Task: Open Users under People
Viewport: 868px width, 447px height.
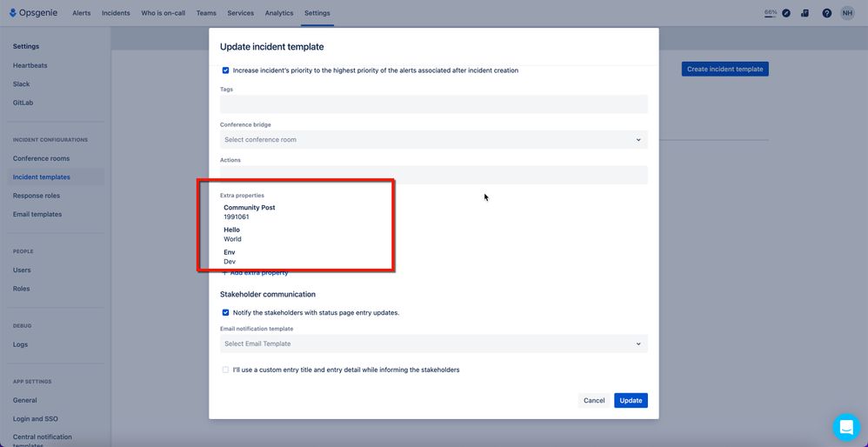Action: point(22,270)
